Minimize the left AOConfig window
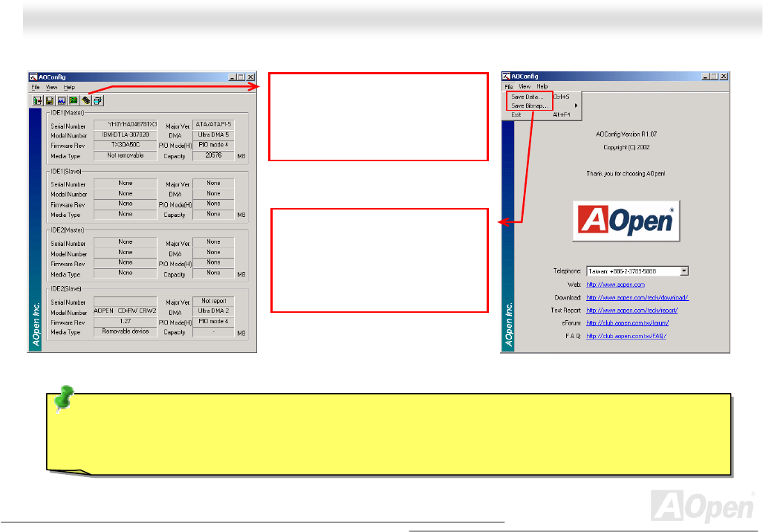Image resolution: width=763 pixels, height=532 pixels. point(232,77)
